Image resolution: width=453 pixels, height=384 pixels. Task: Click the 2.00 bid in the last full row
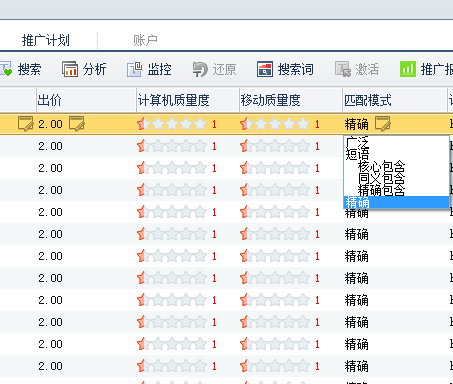50,366
